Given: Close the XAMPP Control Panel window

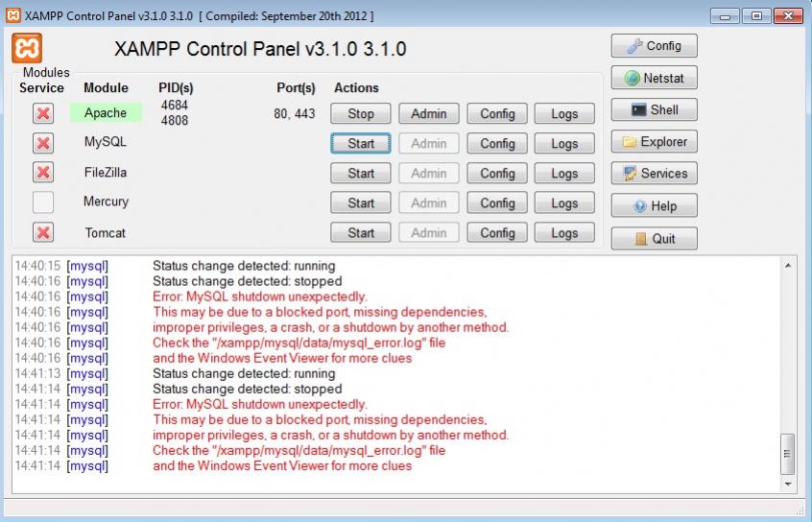Looking at the screenshot, I should tap(788, 15).
